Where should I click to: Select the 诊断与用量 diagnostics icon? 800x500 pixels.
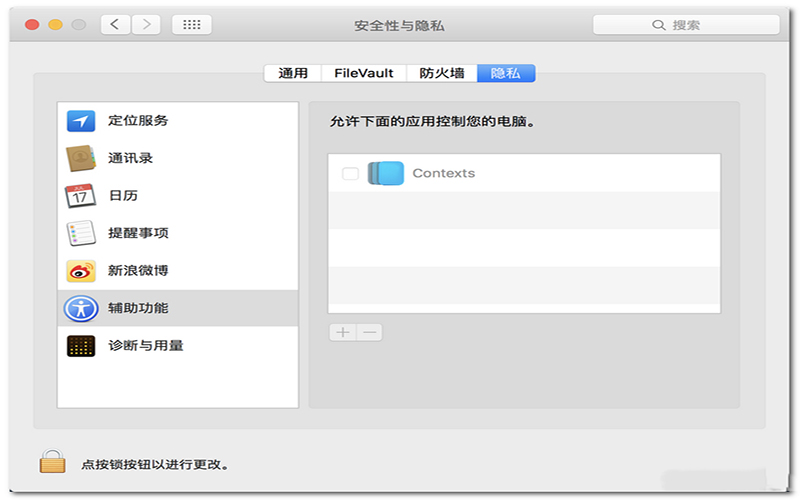[81, 346]
